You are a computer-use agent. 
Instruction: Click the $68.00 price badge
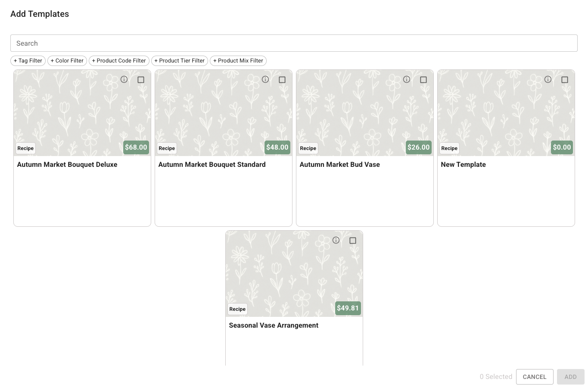tap(136, 147)
